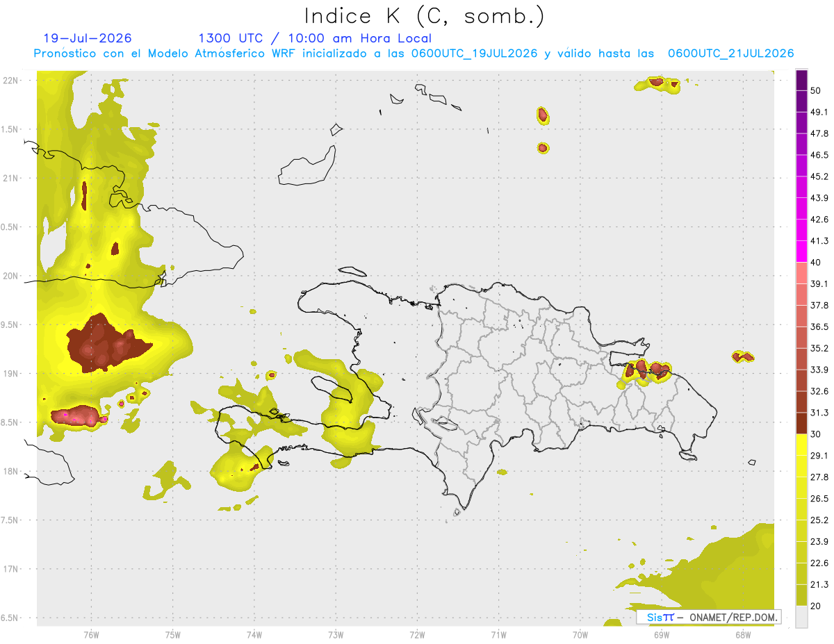The height and width of the screenshot is (644, 834).
Task: Click the "36.5" color bar value
Action: 819,327
